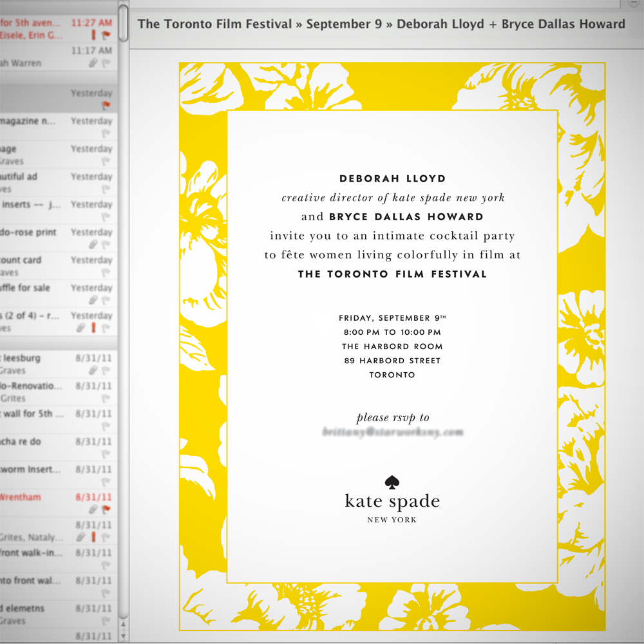Viewport: 644px width, 644px height.
Task: Click the message list scrollbar thumb
Action: pyautogui.click(x=123, y=23)
